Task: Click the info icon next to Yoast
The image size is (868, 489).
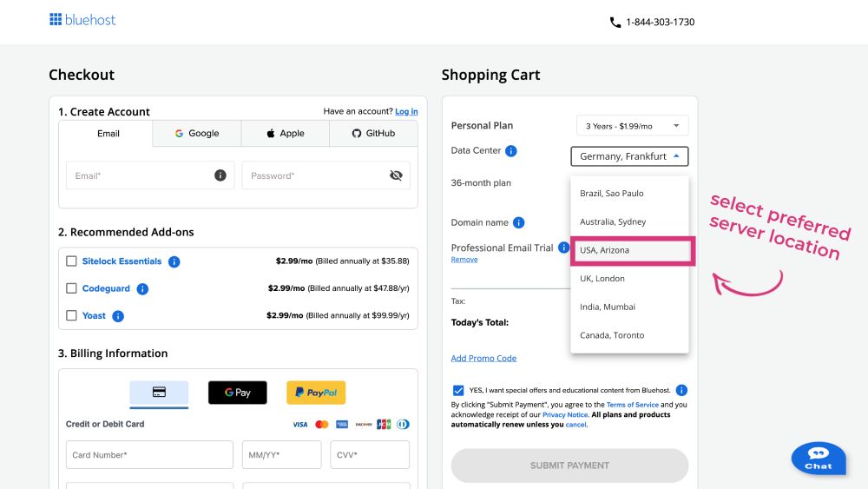Action: (x=118, y=315)
